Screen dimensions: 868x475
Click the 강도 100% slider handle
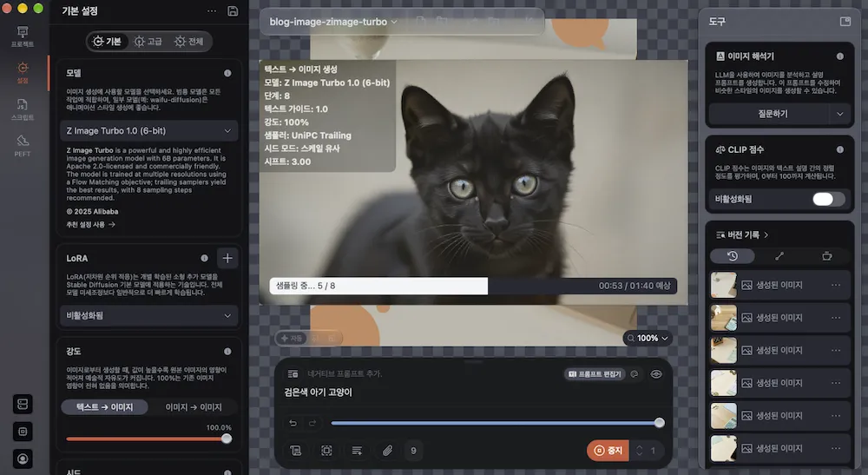[227, 439]
